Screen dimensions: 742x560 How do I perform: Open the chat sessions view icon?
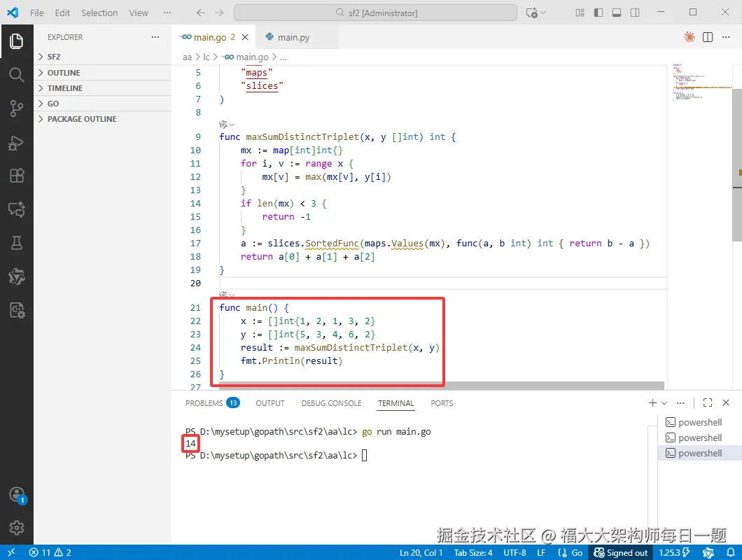(x=17, y=209)
